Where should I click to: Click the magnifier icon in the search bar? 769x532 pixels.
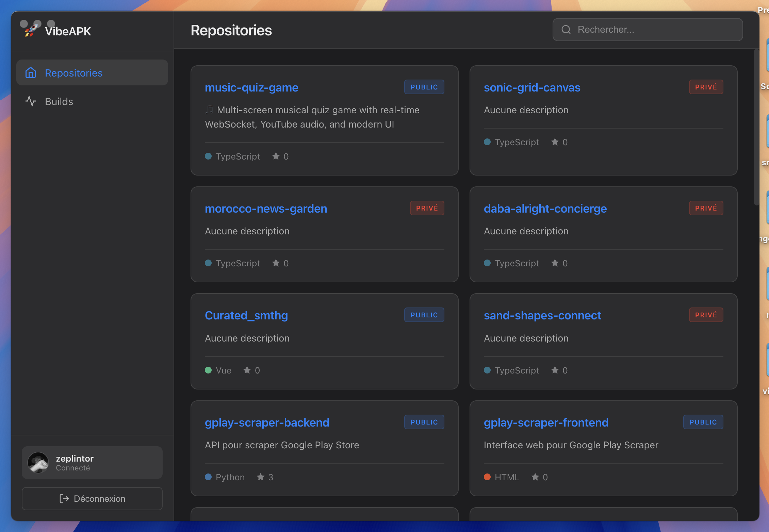click(566, 30)
